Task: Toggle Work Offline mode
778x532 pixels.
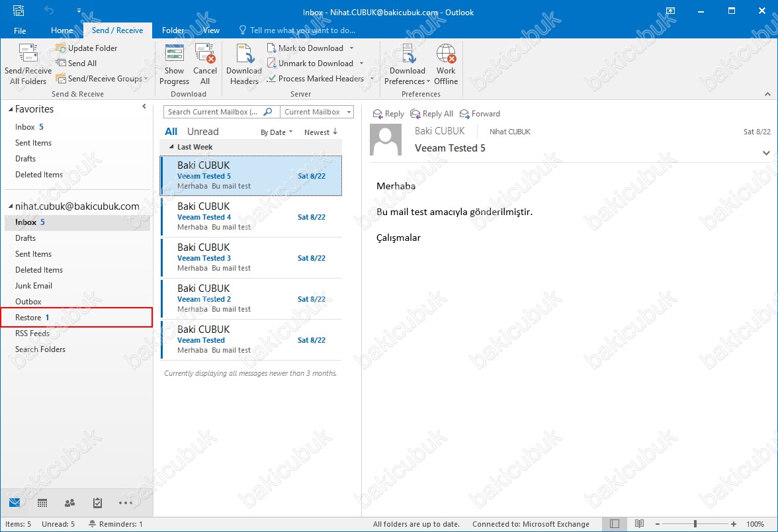Action: 446,65
